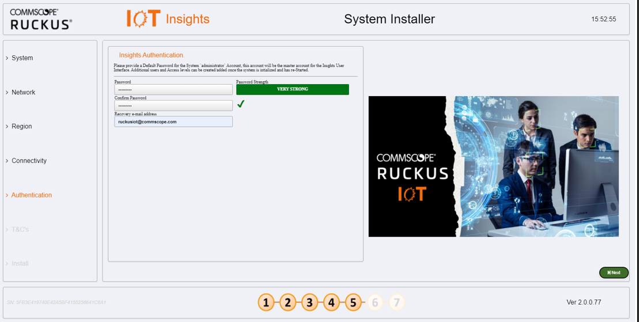Click the Password input field

(173, 89)
